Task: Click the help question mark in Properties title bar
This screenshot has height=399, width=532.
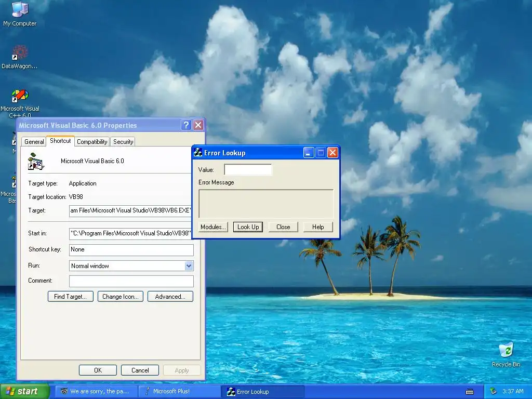Action: pyautogui.click(x=186, y=125)
